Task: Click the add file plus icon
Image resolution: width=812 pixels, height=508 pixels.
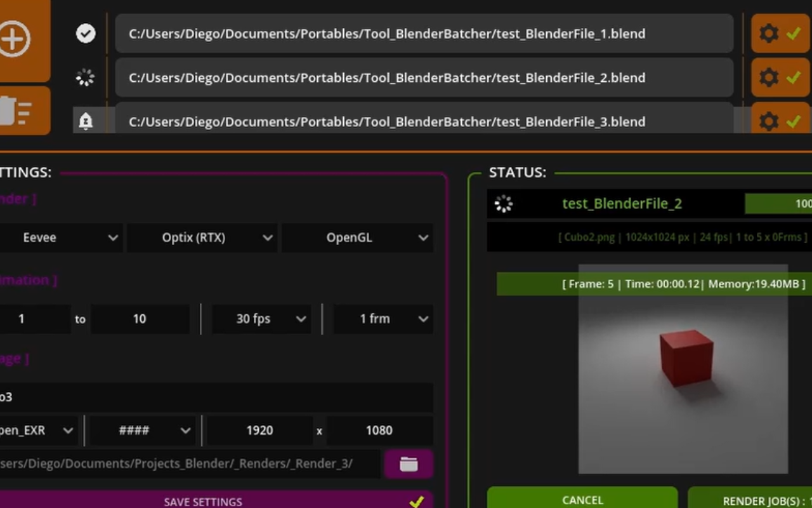Action: pyautogui.click(x=15, y=39)
